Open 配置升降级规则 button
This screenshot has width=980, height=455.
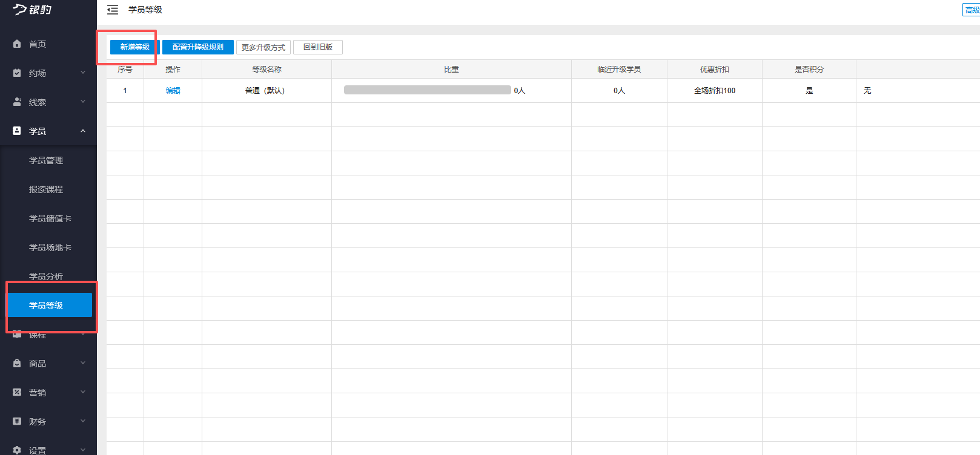point(198,47)
